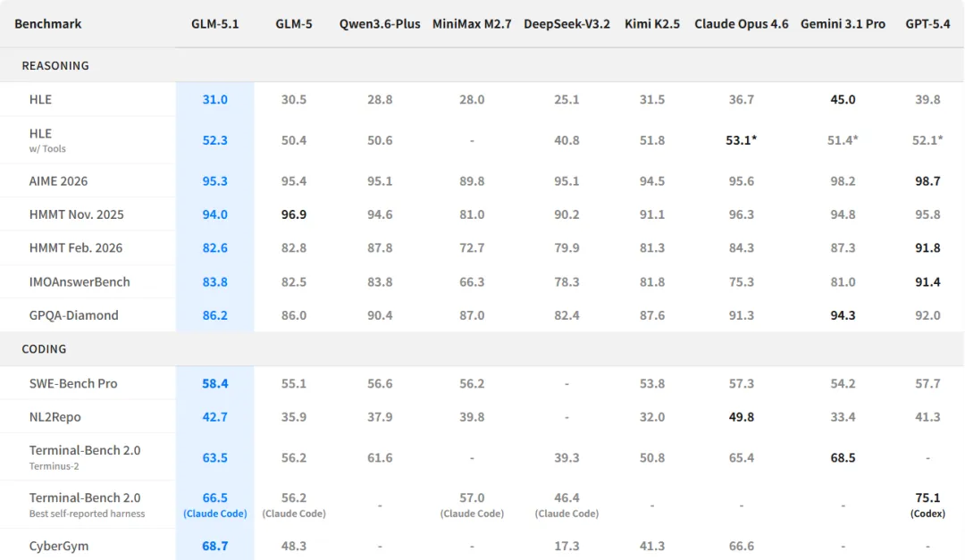Click DeepSeek-V3.2 Terminus-2 score 39.3
The height and width of the screenshot is (560, 965).
tap(566, 458)
